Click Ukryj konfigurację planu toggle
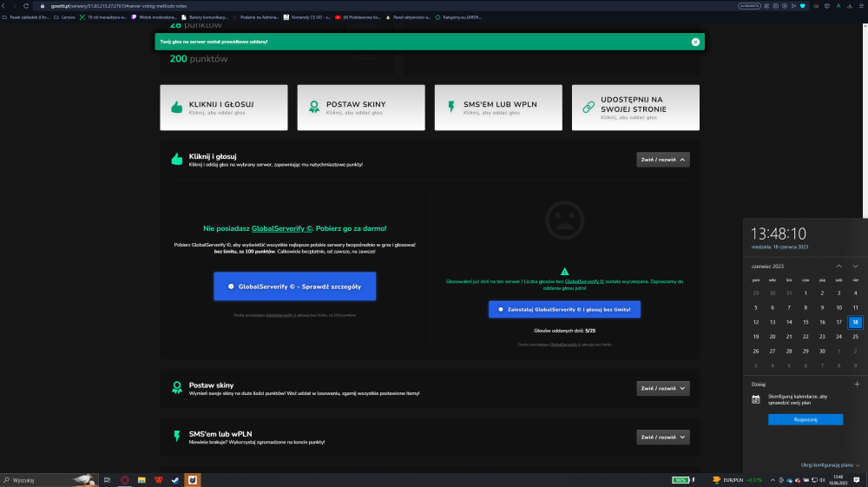 (x=830, y=465)
